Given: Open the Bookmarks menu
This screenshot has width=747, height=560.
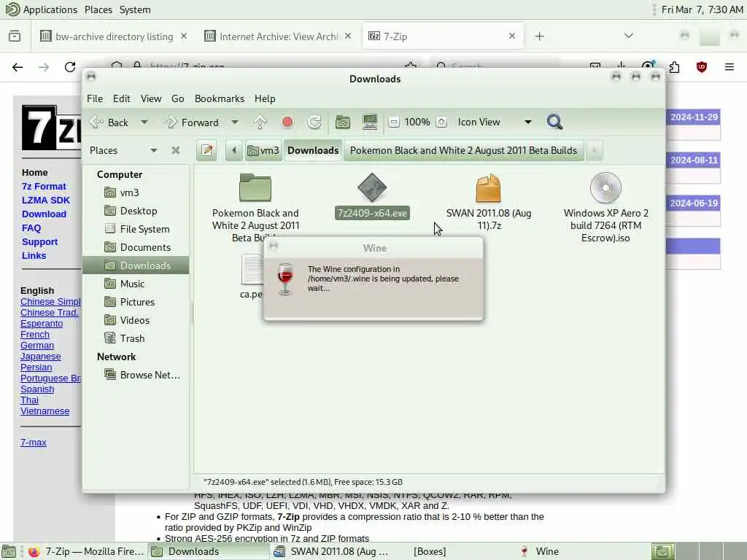Looking at the screenshot, I should coord(219,98).
